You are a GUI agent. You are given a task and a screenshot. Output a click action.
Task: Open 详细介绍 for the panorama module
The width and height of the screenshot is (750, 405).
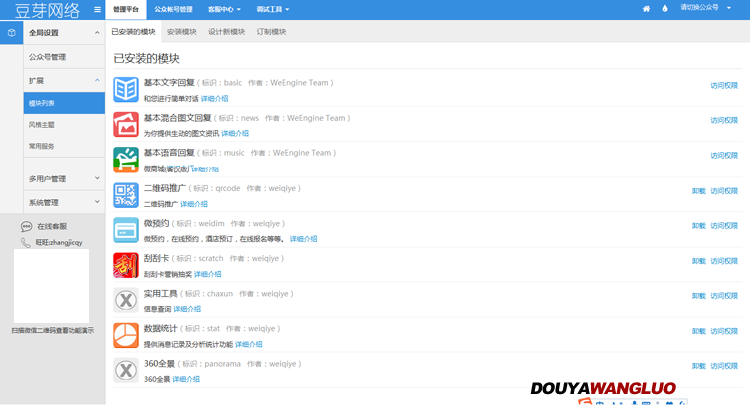[x=186, y=379]
